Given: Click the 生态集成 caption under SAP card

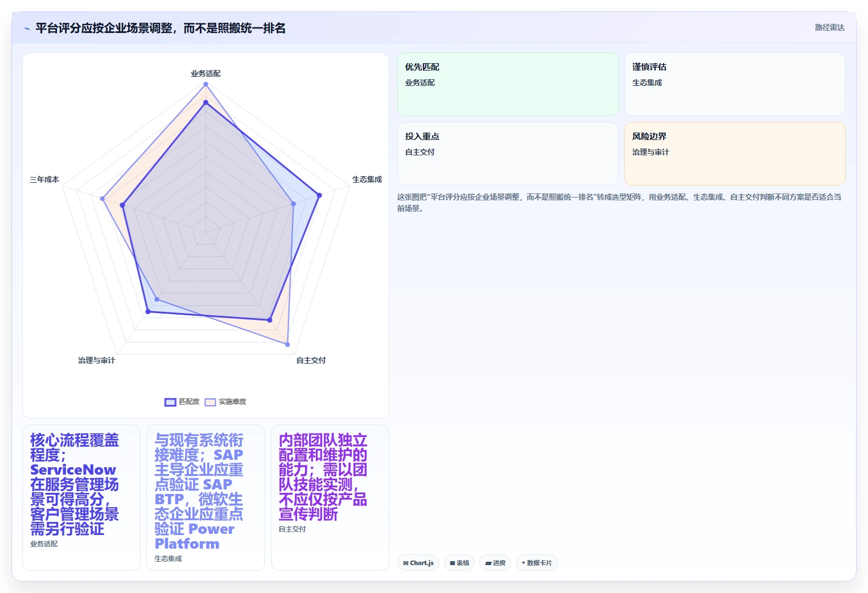Looking at the screenshot, I should click(x=168, y=559).
